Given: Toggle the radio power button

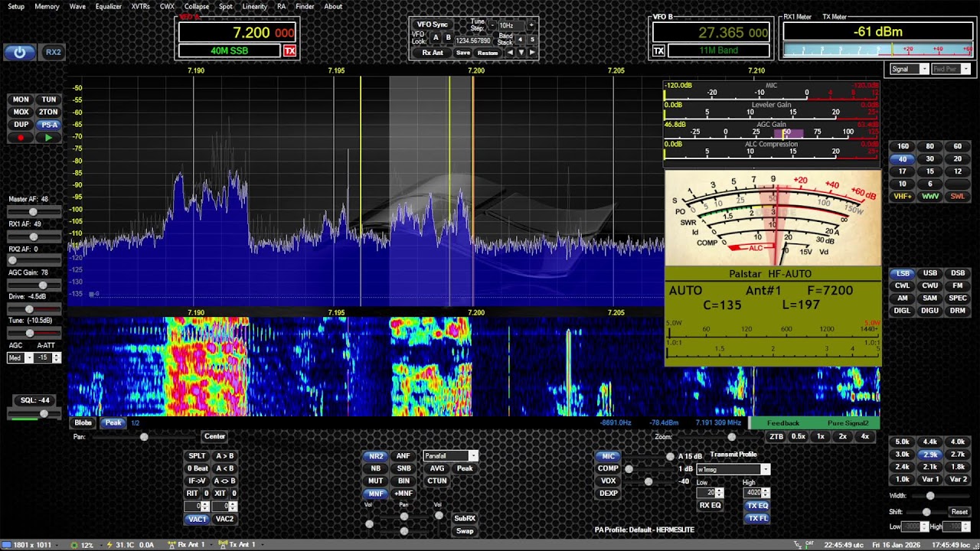Looking at the screenshot, I should pyautogui.click(x=19, y=52).
